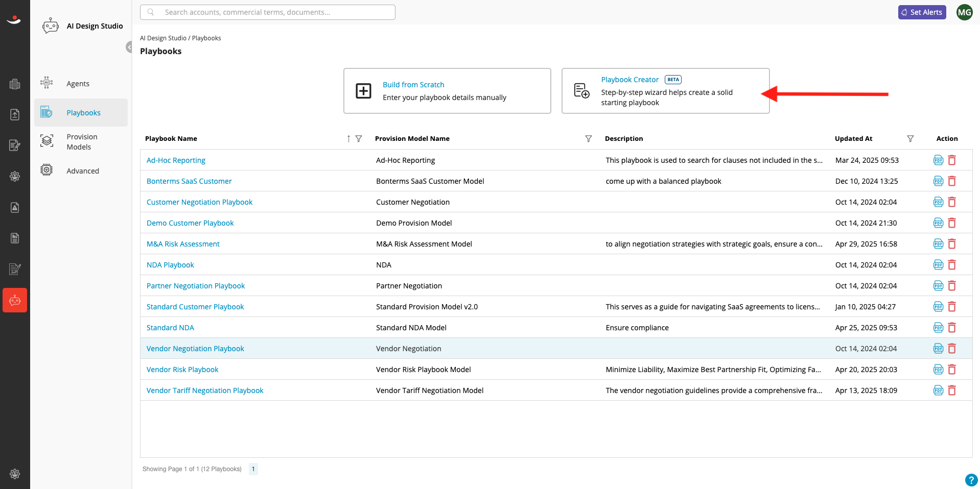980x489 pixels.
Task: Click the help question mark icon
Action: pos(971,480)
